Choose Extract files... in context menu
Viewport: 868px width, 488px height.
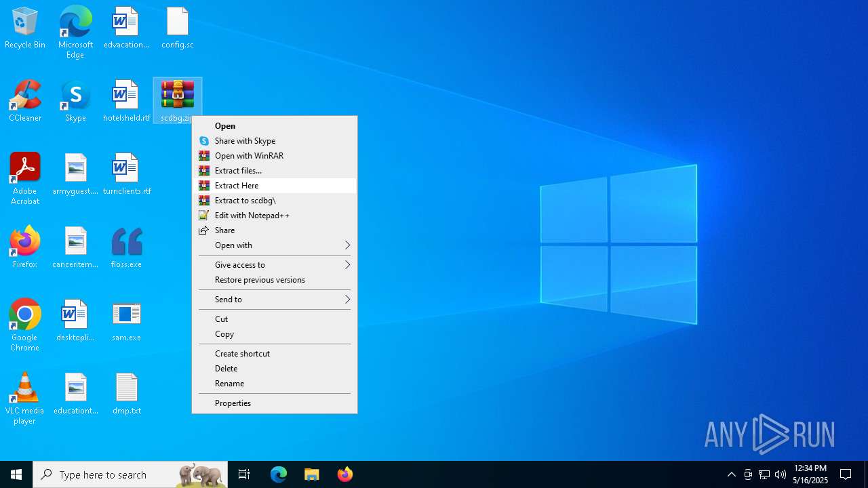tap(275, 171)
